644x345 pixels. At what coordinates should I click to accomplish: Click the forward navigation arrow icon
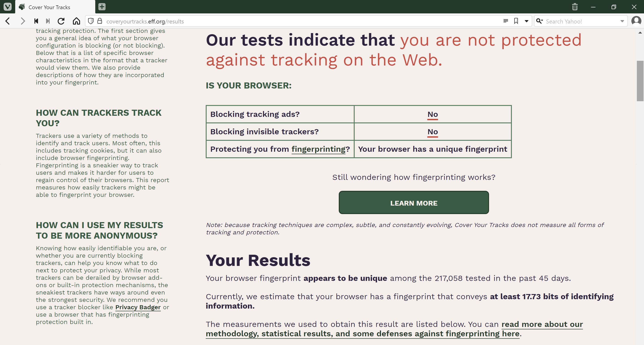click(x=23, y=21)
